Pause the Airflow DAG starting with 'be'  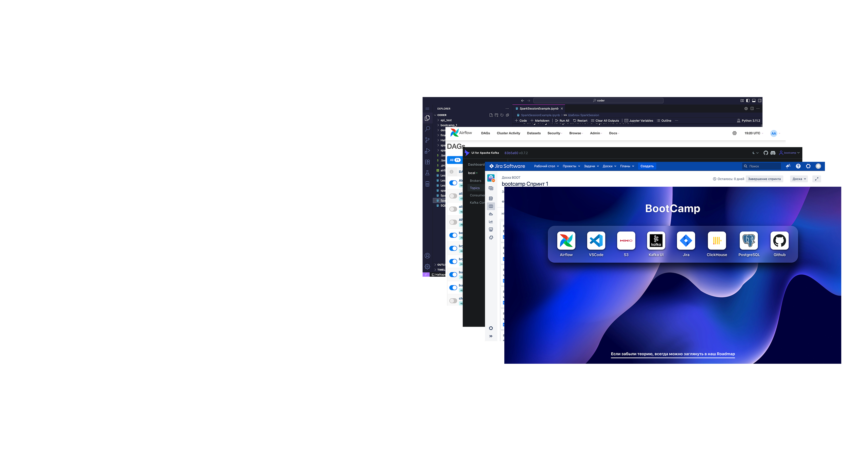pos(453,235)
